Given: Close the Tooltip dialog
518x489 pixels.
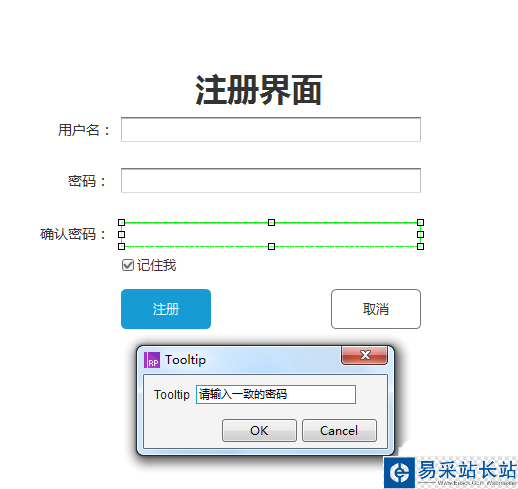Looking at the screenshot, I should click(364, 355).
